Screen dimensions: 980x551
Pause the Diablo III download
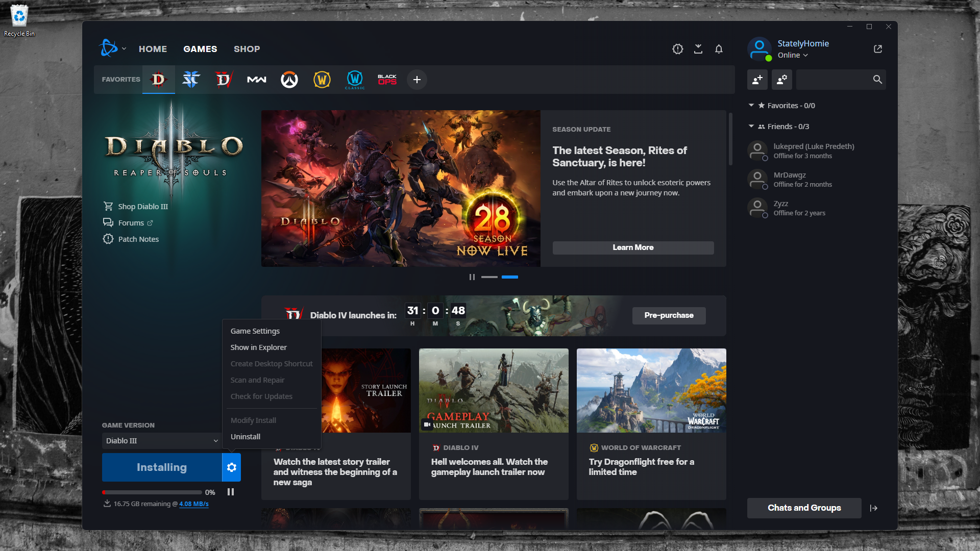click(x=231, y=492)
